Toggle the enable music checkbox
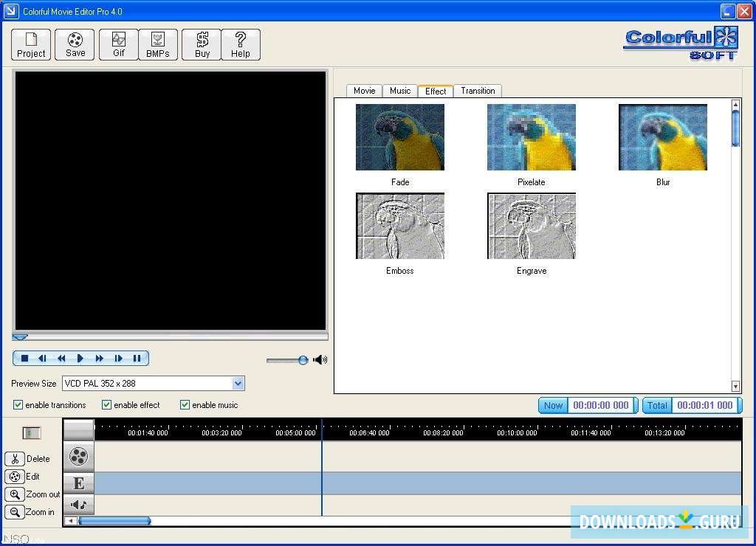The width and height of the screenshot is (756, 546). (185, 405)
